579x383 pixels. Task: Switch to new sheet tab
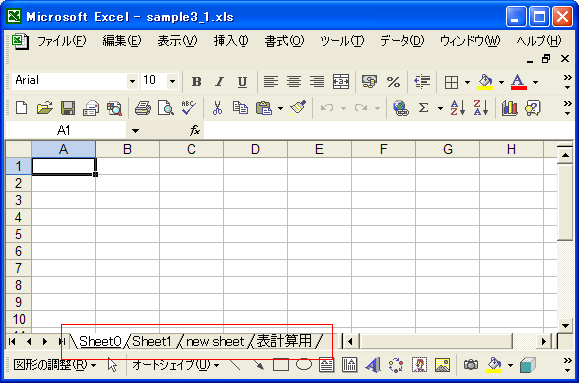[x=215, y=341]
